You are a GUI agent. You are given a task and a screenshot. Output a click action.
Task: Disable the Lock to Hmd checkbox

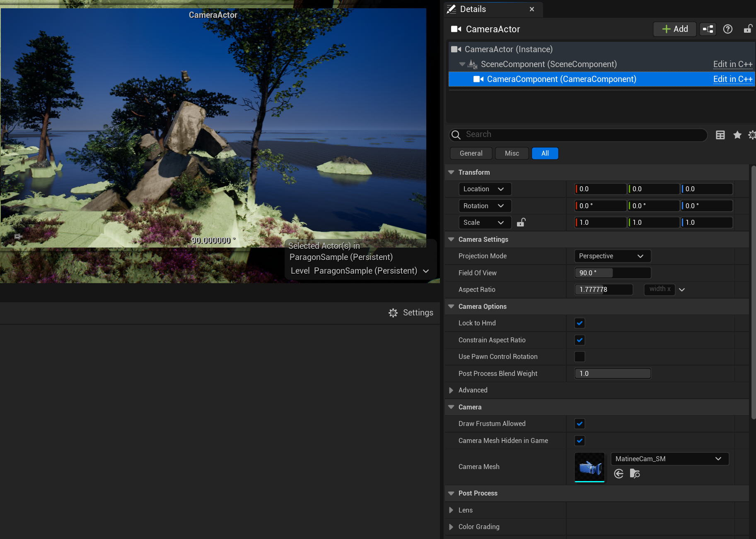tap(580, 323)
